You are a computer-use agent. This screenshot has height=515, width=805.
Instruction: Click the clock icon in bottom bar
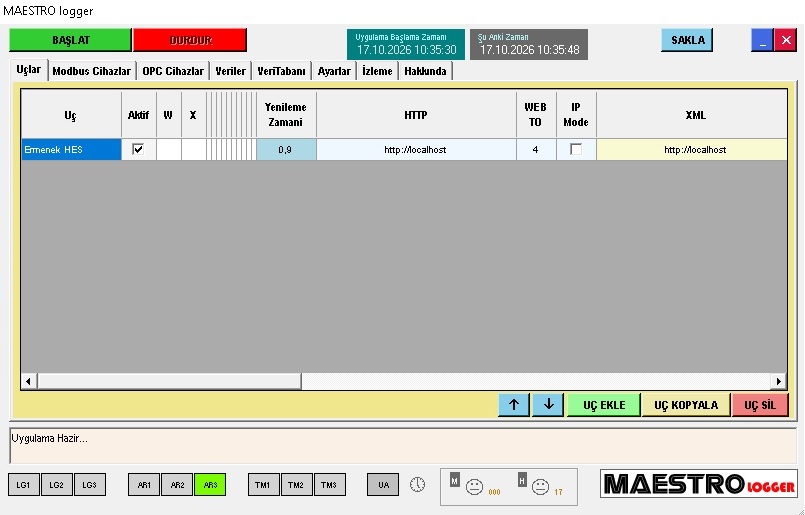coord(417,484)
